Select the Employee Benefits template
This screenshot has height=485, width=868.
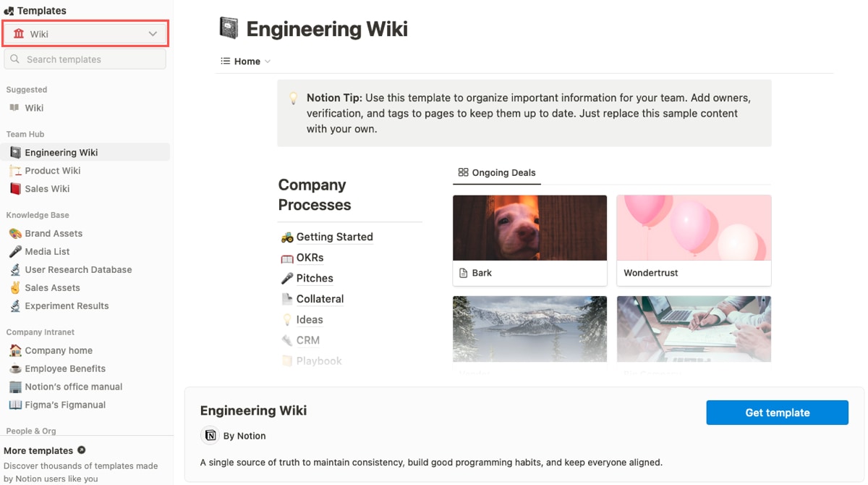tap(65, 368)
